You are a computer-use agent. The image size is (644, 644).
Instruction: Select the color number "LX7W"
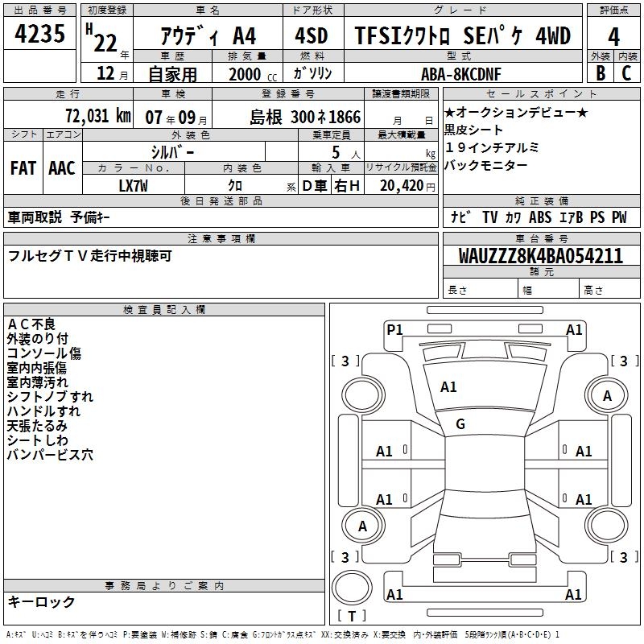point(133,186)
